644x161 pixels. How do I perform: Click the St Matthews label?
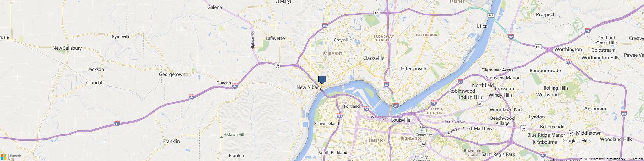(x=481, y=128)
